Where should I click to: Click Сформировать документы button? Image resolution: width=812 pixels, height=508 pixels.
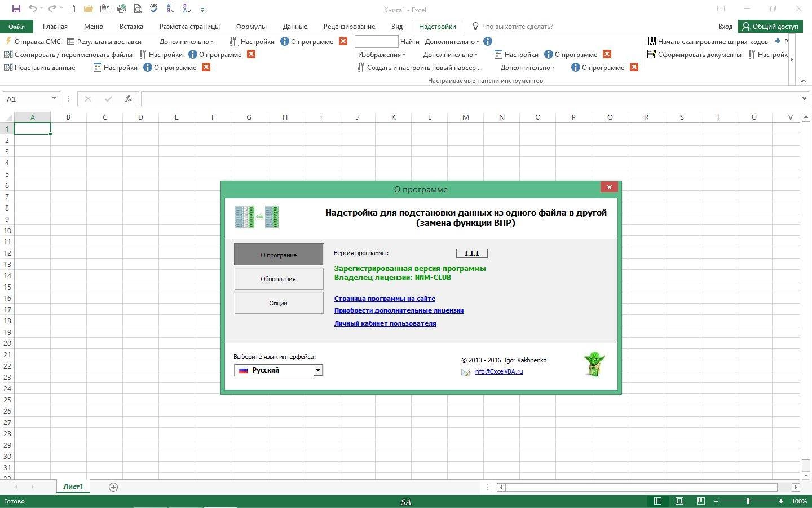694,54
